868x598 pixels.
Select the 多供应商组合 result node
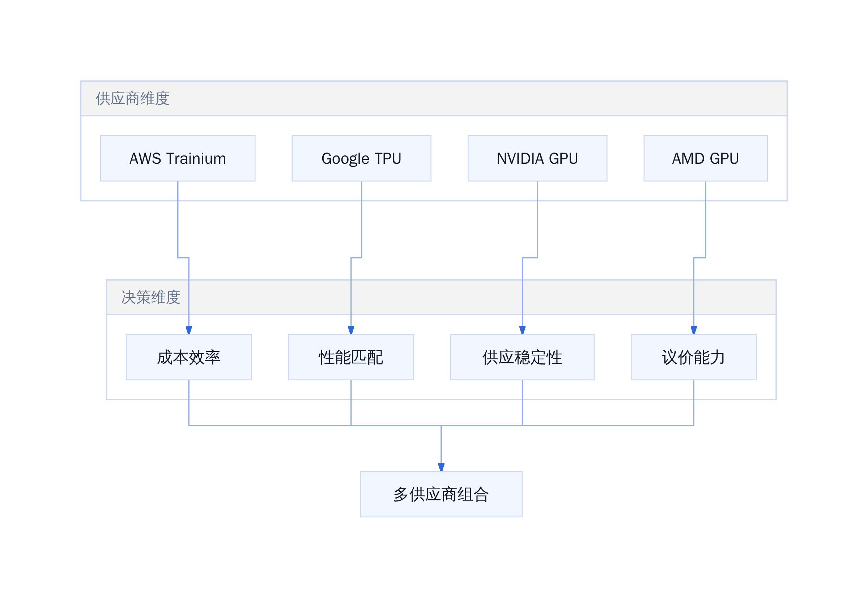[441, 494]
